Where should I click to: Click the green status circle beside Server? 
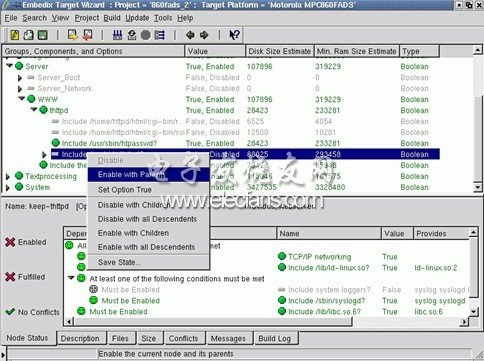point(19,66)
